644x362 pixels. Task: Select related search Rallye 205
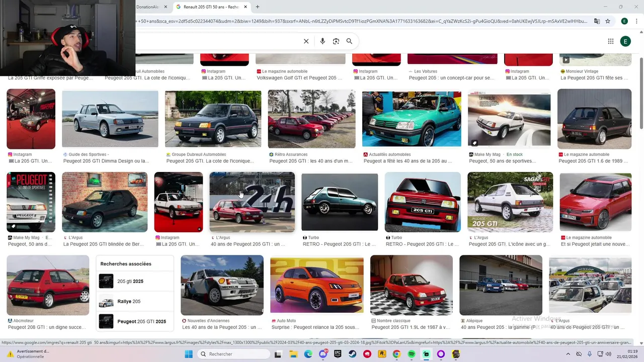point(134,301)
